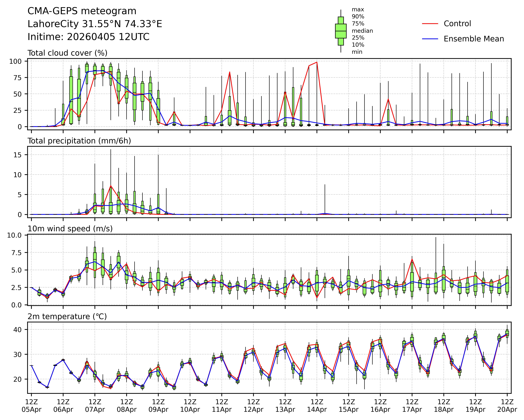Click the '2m temperature (℃)' panel title
This screenshot has width=524, height=420.
pos(67,317)
